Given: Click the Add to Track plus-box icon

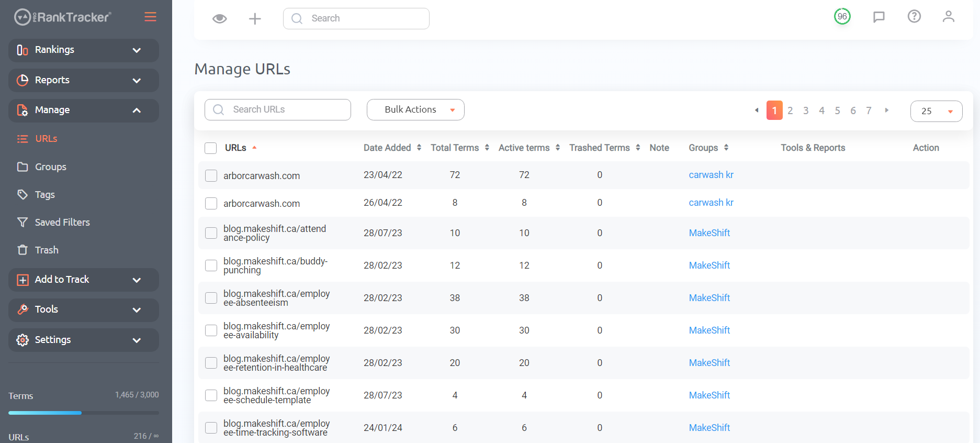Looking at the screenshot, I should 22,280.
